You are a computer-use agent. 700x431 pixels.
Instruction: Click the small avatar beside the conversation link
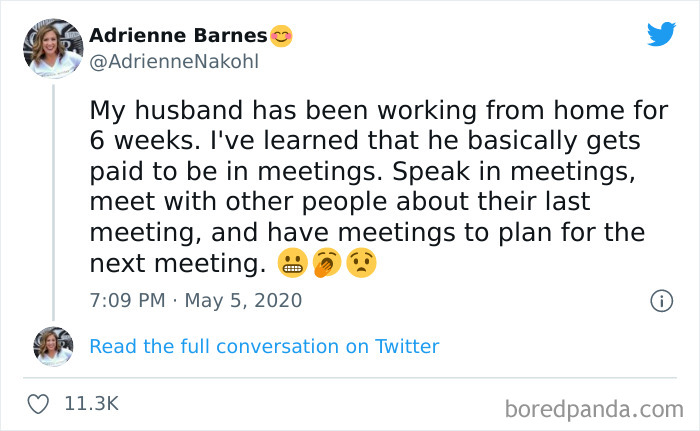point(53,347)
